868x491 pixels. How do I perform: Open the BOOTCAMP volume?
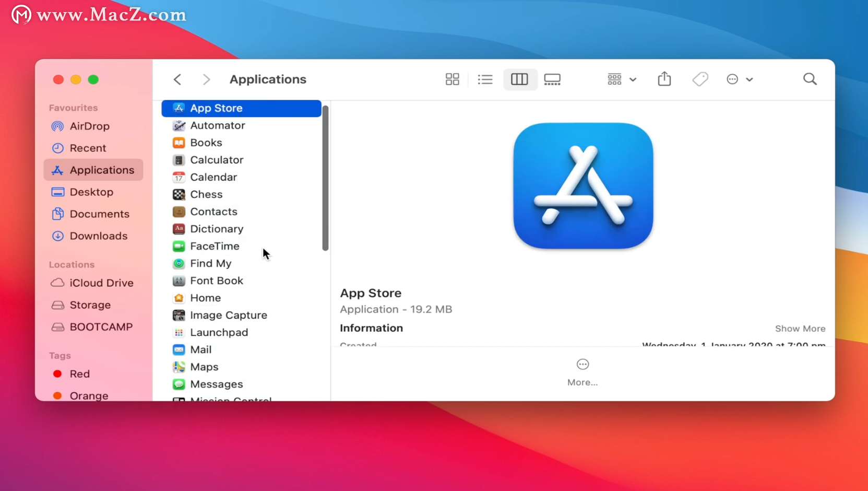(93, 327)
